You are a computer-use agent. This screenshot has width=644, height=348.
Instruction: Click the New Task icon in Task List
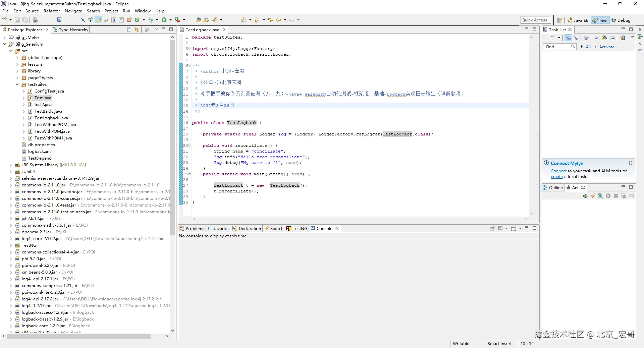[x=552, y=38]
